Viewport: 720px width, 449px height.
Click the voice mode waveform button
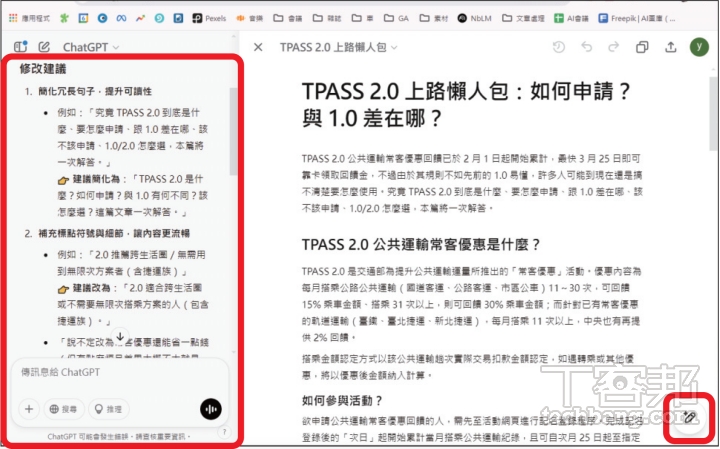click(211, 409)
